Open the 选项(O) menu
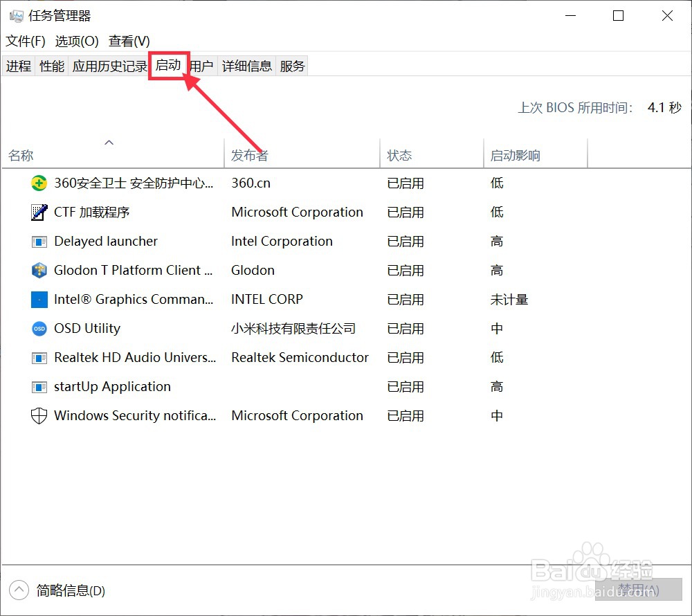 [76, 41]
